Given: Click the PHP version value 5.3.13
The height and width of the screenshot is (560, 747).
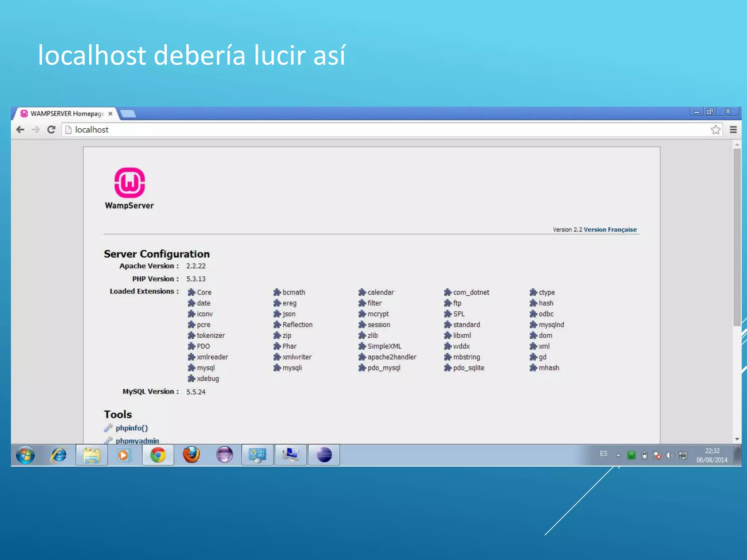Looking at the screenshot, I should (x=196, y=279).
